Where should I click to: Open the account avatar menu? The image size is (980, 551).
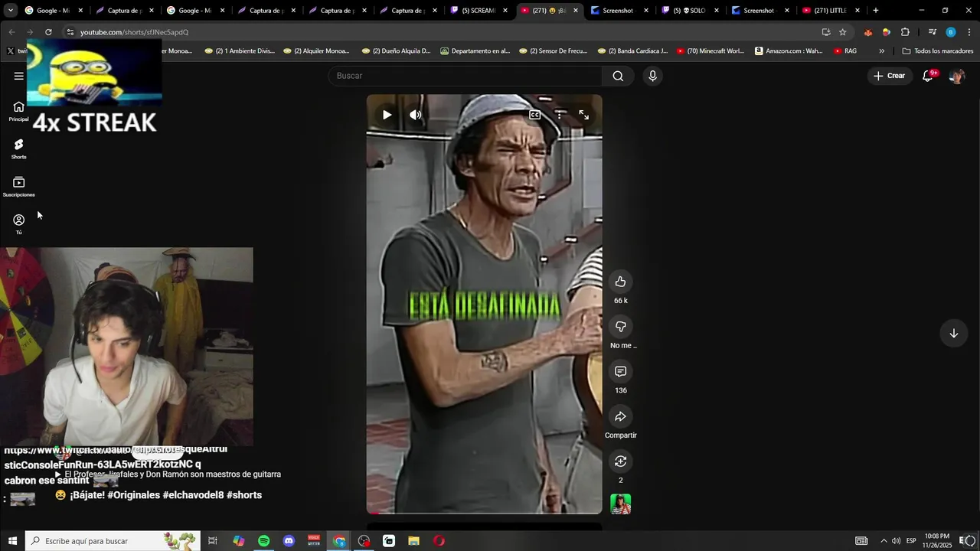pyautogui.click(x=956, y=76)
